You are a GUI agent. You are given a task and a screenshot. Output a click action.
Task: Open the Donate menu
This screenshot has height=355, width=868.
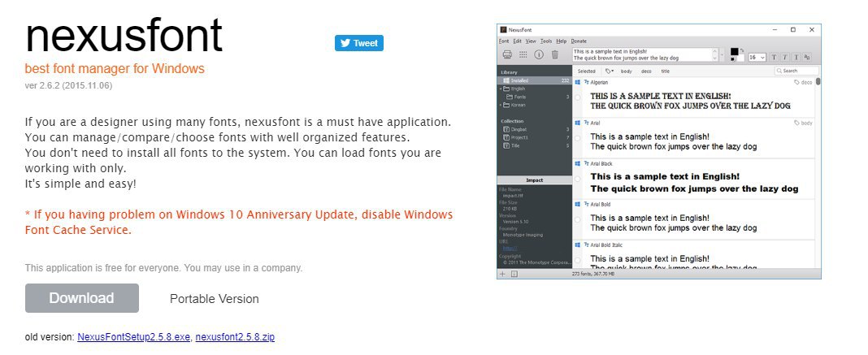pyautogui.click(x=579, y=41)
